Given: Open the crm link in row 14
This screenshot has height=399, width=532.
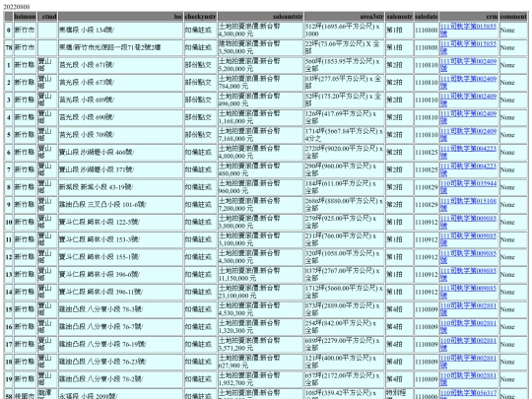Looking at the screenshot, I should pos(468,292).
